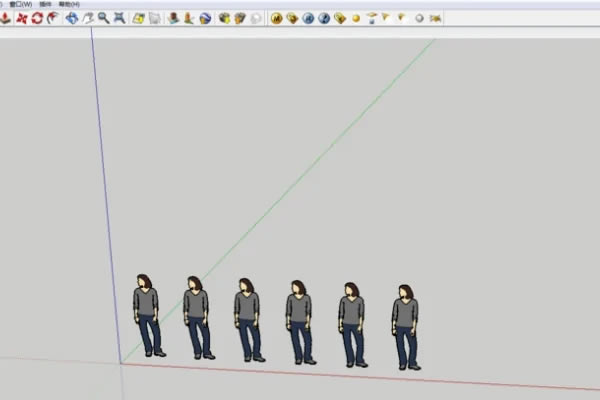The height and width of the screenshot is (400, 600).
Task: Select the leftmost woman figure
Action: [148, 315]
